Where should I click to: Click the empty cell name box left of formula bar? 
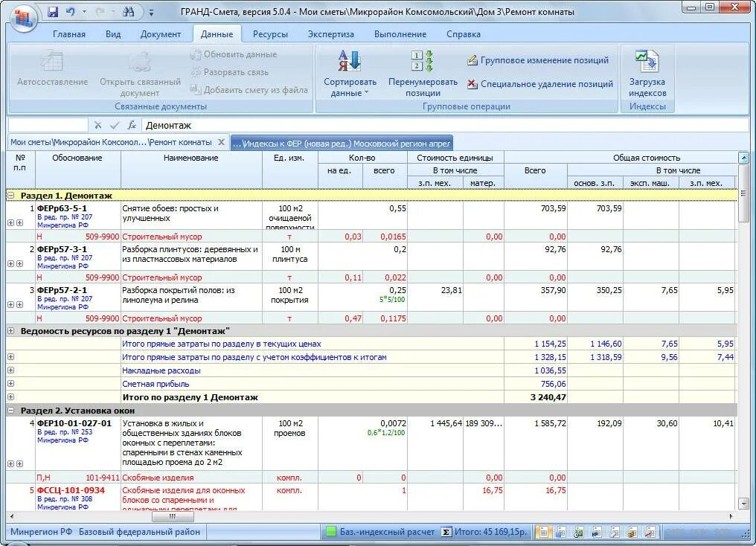point(48,125)
